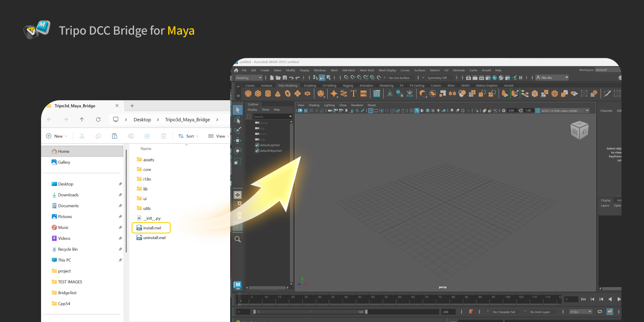The height and width of the screenshot is (322, 644).
Task: Click the Sort button in File Explorer
Action: click(188, 136)
